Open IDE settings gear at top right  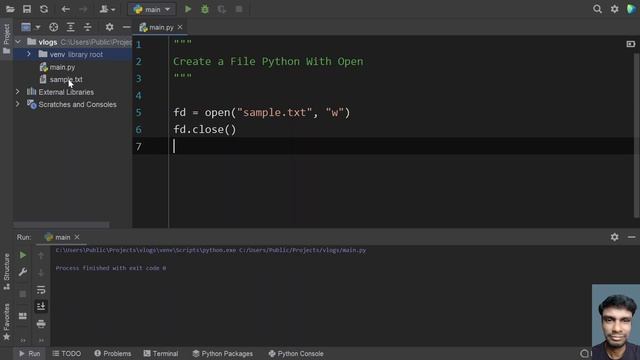click(614, 9)
